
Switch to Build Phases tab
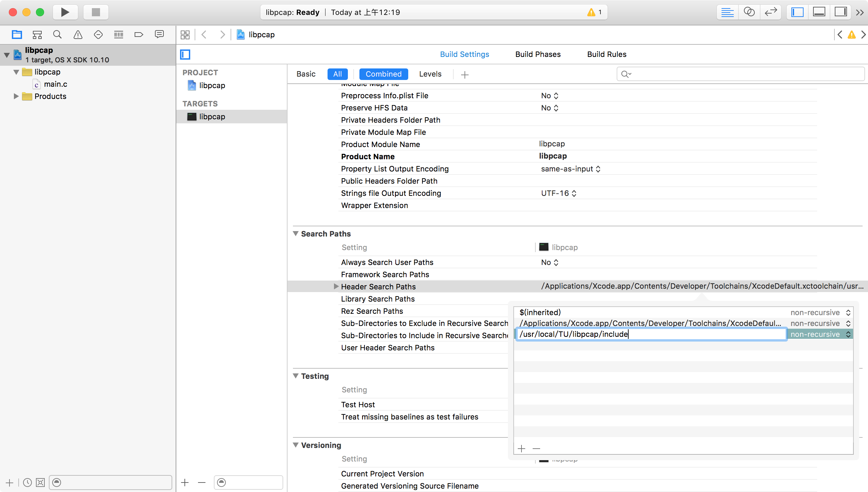pos(538,54)
